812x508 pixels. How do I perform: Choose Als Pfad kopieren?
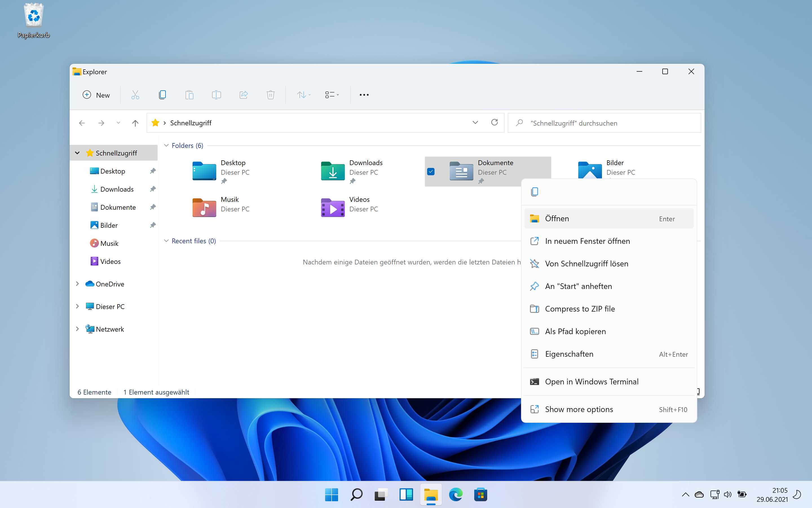[609, 331]
